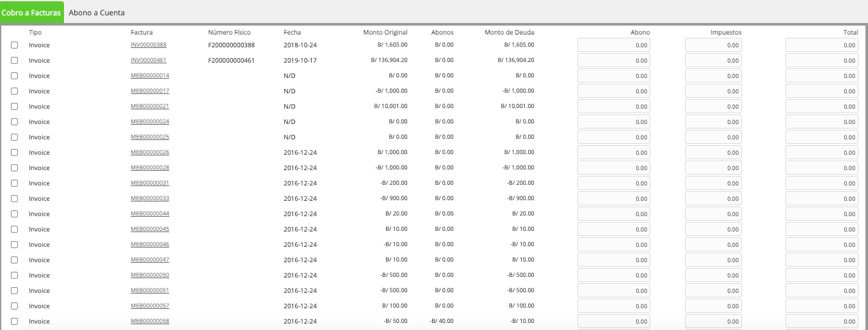Check the box for invoice INV00000388

click(x=14, y=45)
